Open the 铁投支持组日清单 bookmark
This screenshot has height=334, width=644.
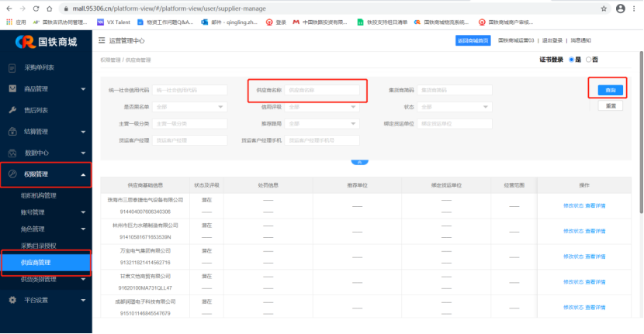383,22
